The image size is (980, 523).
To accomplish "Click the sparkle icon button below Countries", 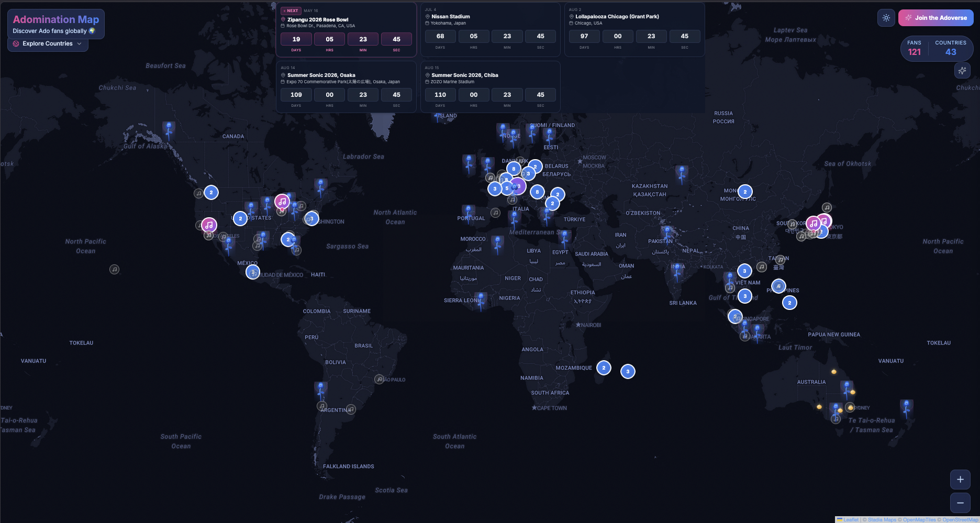I will (962, 71).
